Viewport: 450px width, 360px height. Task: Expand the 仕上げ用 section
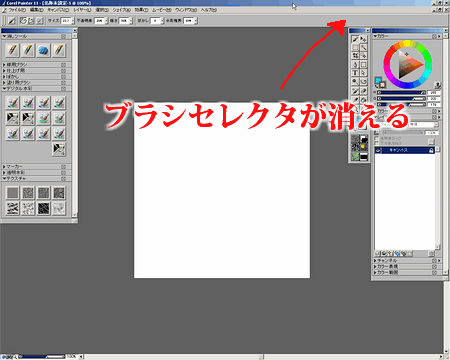(4, 71)
